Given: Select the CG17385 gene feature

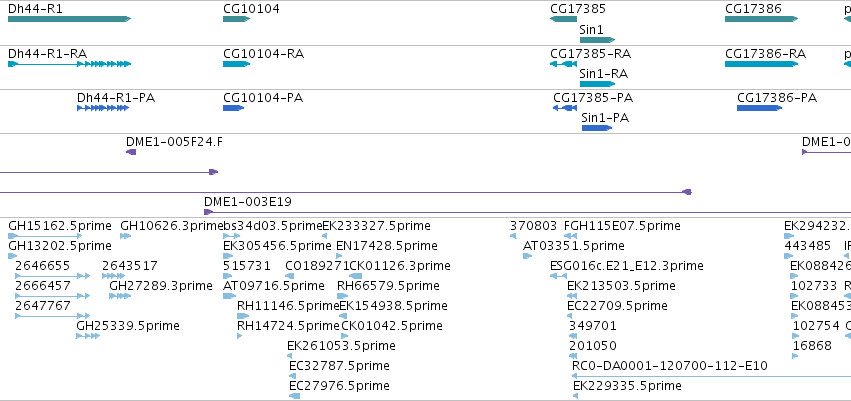Looking at the screenshot, I should (563, 19).
